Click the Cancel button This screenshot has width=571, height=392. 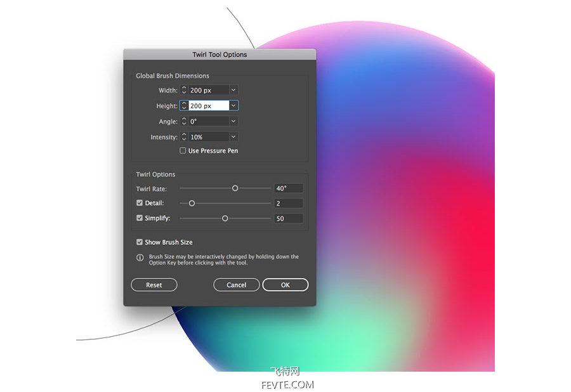[237, 285]
